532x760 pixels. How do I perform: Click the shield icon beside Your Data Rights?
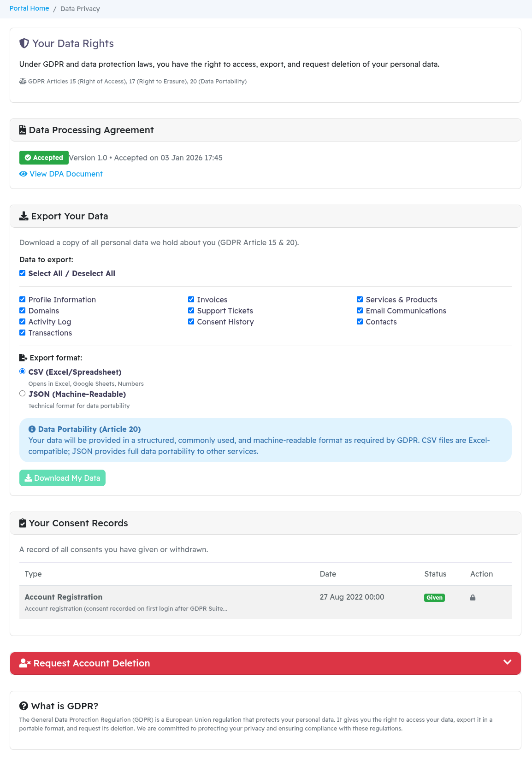coord(24,43)
